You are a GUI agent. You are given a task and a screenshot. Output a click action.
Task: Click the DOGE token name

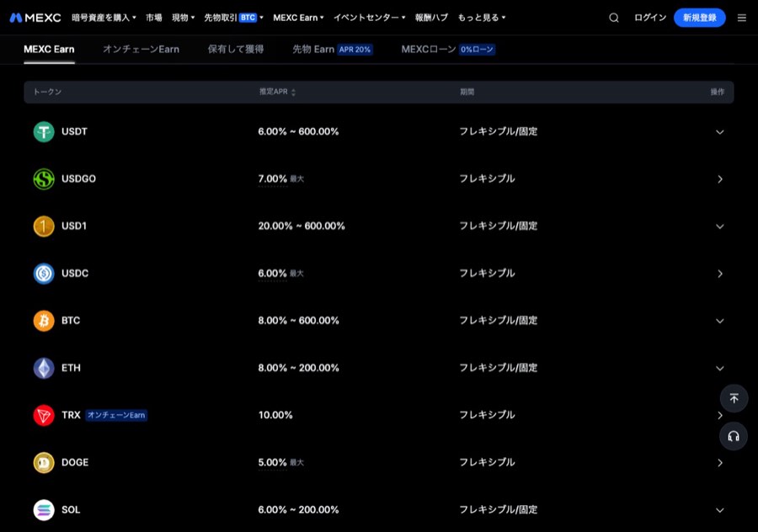point(75,462)
